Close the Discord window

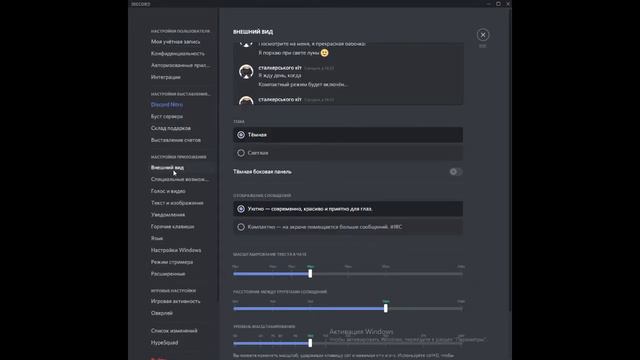tap(508, 4)
